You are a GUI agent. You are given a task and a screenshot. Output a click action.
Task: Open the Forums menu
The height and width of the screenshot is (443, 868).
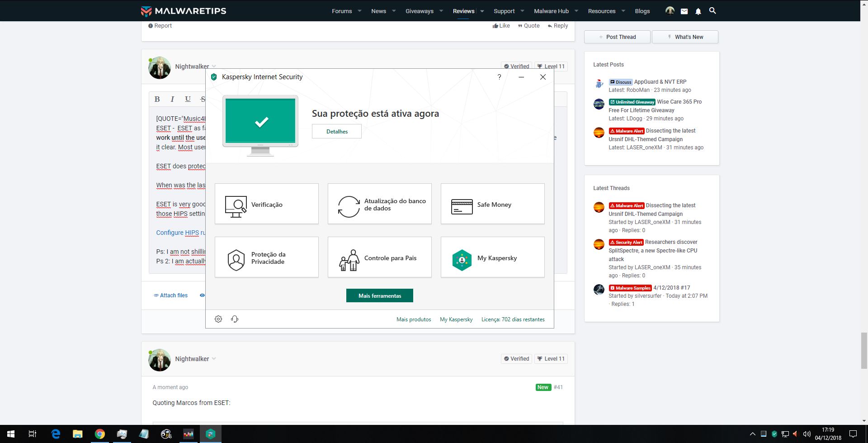tap(342, 11)
